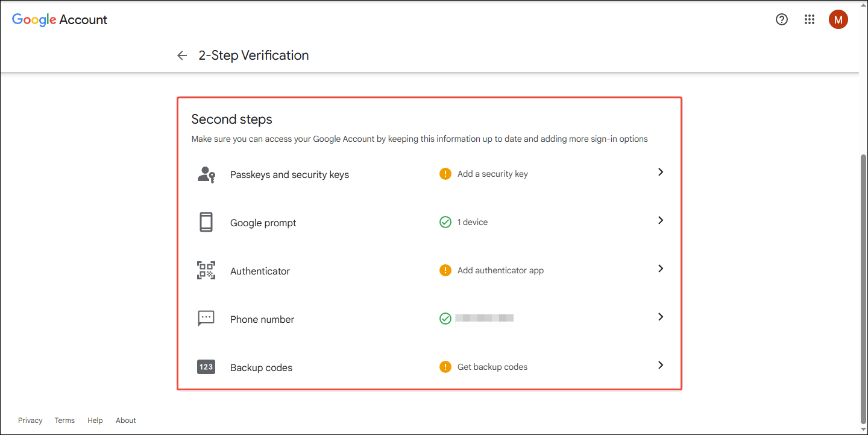Expand the Authenticator row chevron
This screenshot has height=435, width=868.
661,268
